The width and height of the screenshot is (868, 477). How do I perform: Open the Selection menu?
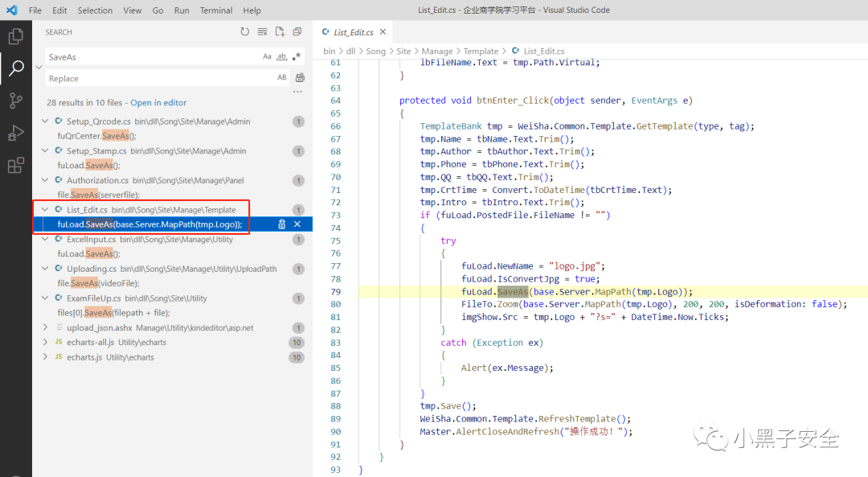pos(95,10)
